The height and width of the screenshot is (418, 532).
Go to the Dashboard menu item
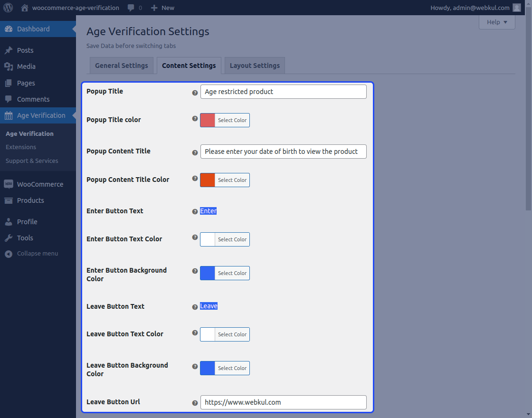(33, 29)
